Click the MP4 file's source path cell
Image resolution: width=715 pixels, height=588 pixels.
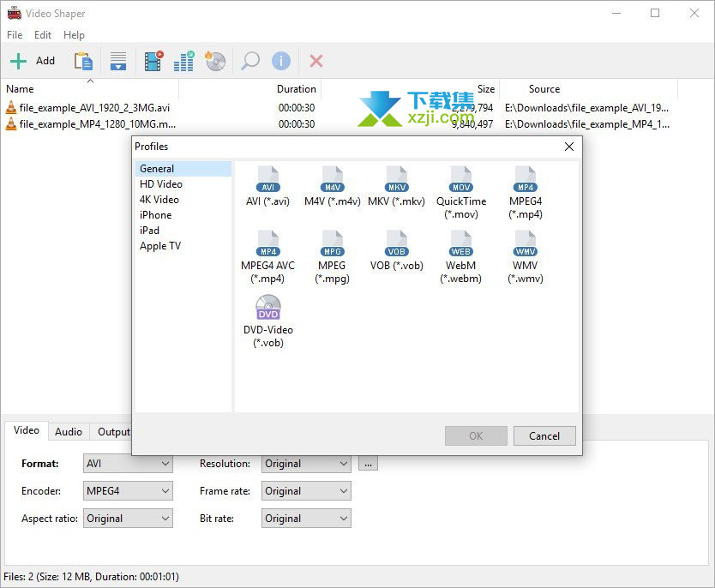[587, 124]
